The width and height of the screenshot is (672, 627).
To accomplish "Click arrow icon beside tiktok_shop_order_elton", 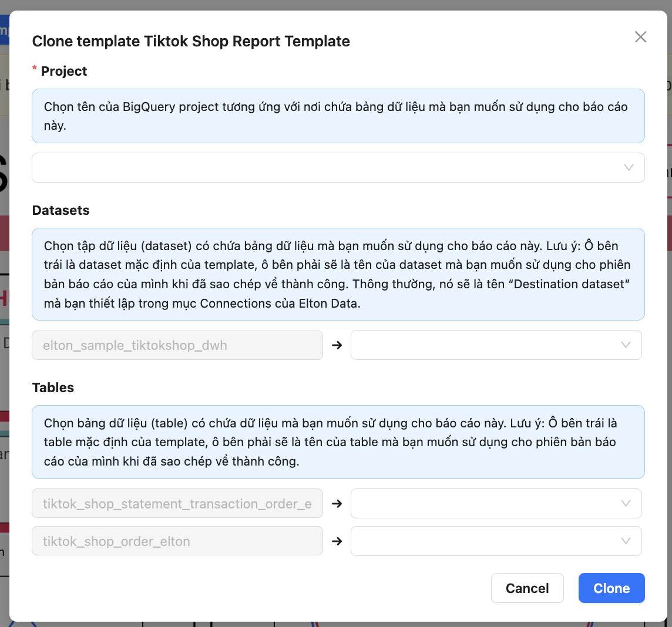I will pyautogui.click(x=337, y=541).
